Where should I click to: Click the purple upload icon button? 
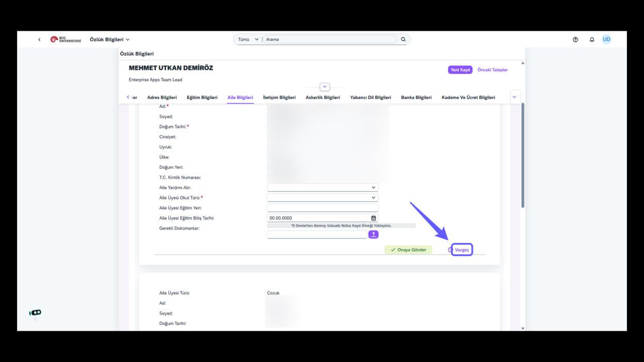click(374, 234)
